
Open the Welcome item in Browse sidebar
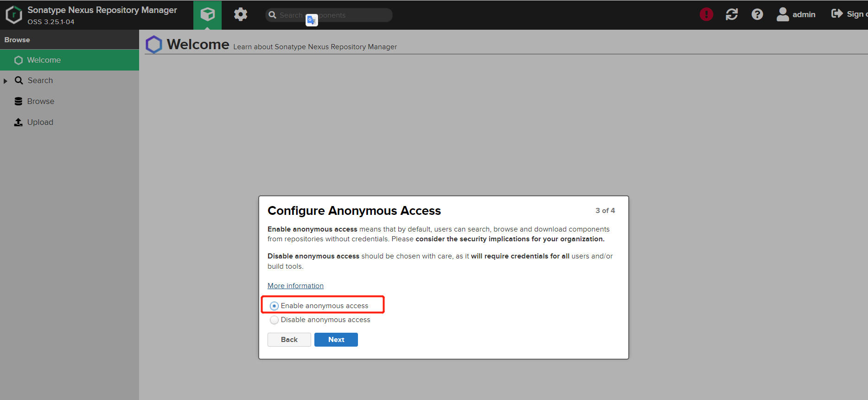click(x=70, y=60)
